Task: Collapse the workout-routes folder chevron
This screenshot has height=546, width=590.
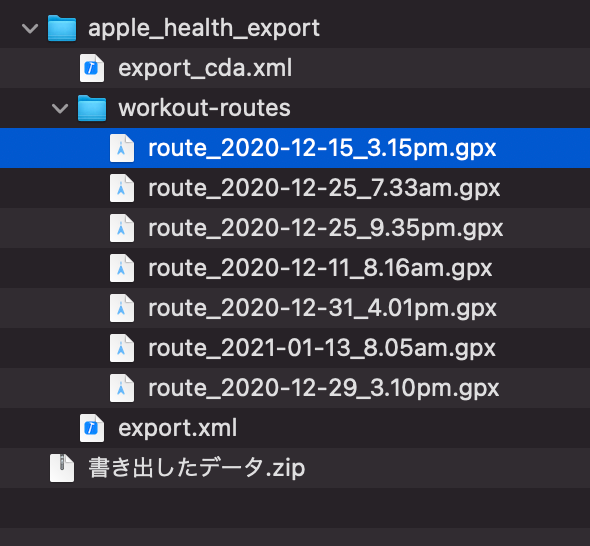Action: click(x=60, y=109)
